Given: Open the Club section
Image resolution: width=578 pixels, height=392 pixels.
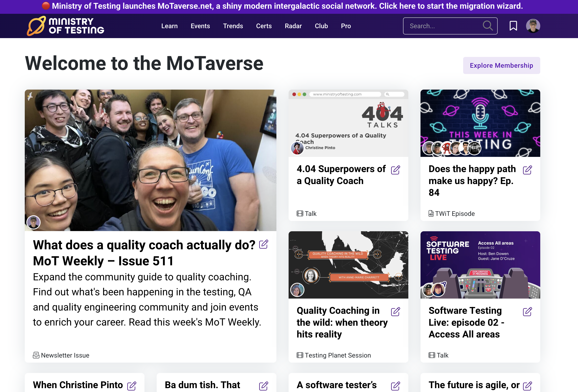Looking at the screenshot, I should click(321, 26).
